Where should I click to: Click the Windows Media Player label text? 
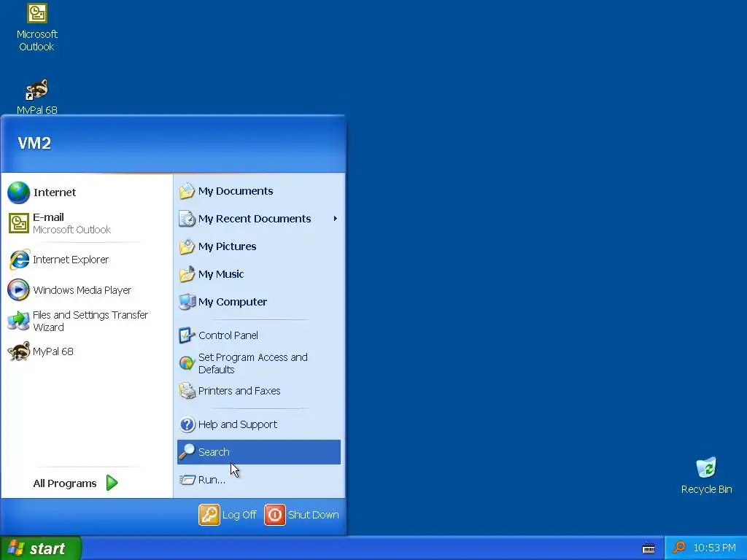[x=82, y=290]
